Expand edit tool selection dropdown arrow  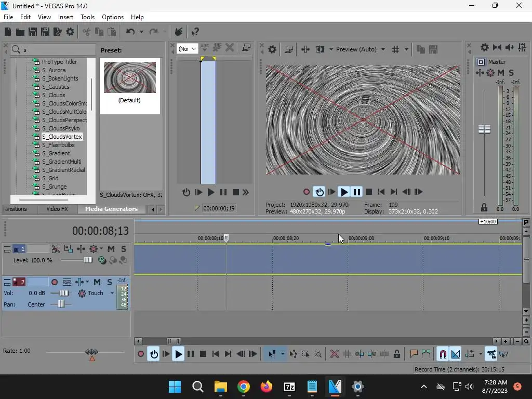283,354
